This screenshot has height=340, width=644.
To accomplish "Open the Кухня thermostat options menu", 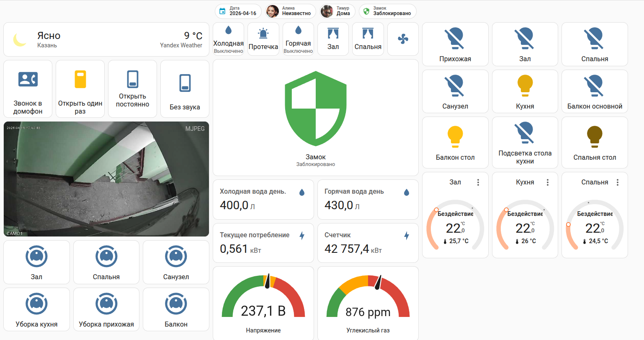I will click(x=548, y=182).
